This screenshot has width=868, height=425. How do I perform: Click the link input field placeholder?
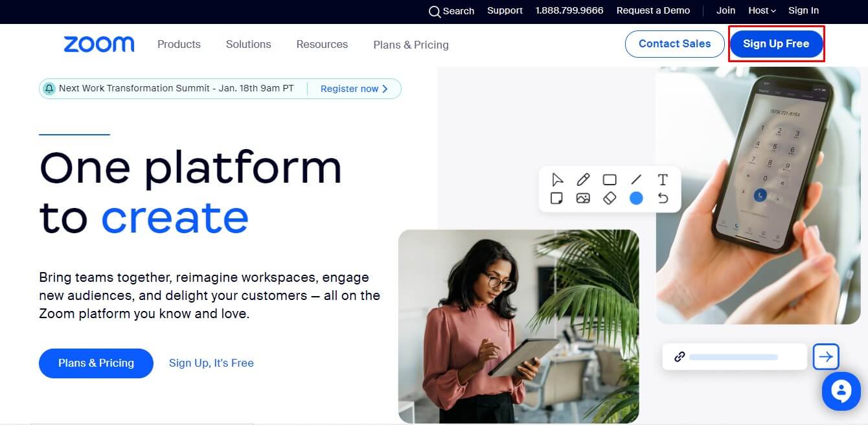pyautogui.click(x=734, y=357)
